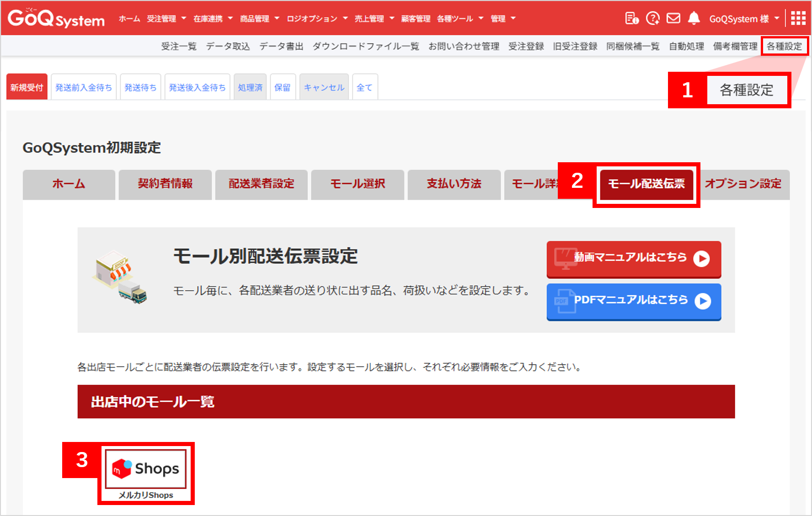Image resolution: width=812 pixels, height=516 pixels.
Task: Switch to the 配送業者設定 tab
Action: (x=261, y=184)
